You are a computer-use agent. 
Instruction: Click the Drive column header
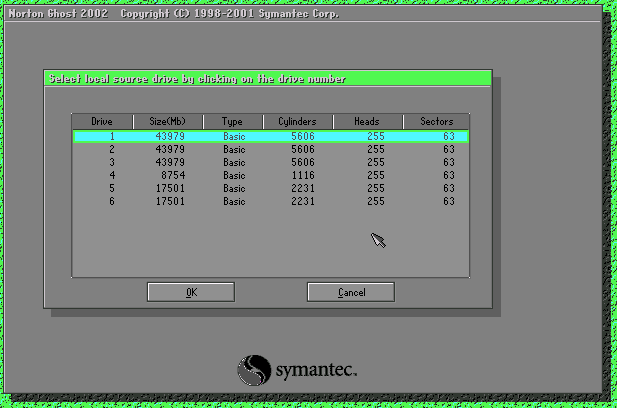point(102,121)
